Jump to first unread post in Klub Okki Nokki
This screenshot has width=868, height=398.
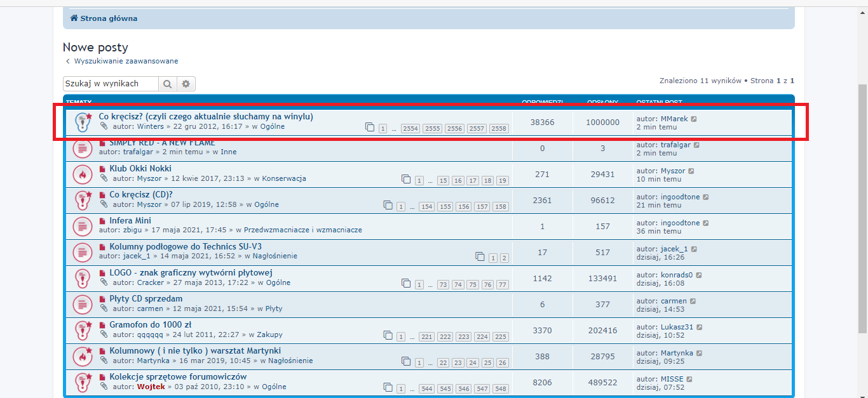(x=102, y=169)
